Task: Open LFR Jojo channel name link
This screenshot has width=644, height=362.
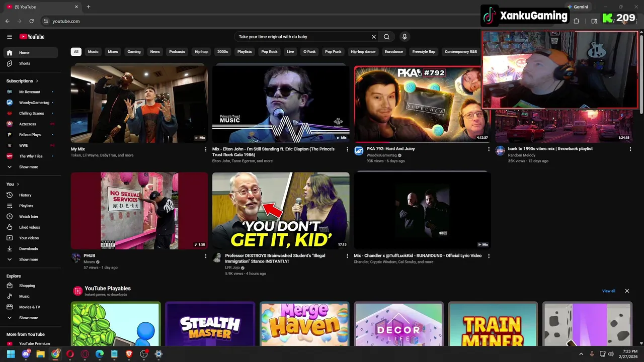Action: [x=232, y=267]
